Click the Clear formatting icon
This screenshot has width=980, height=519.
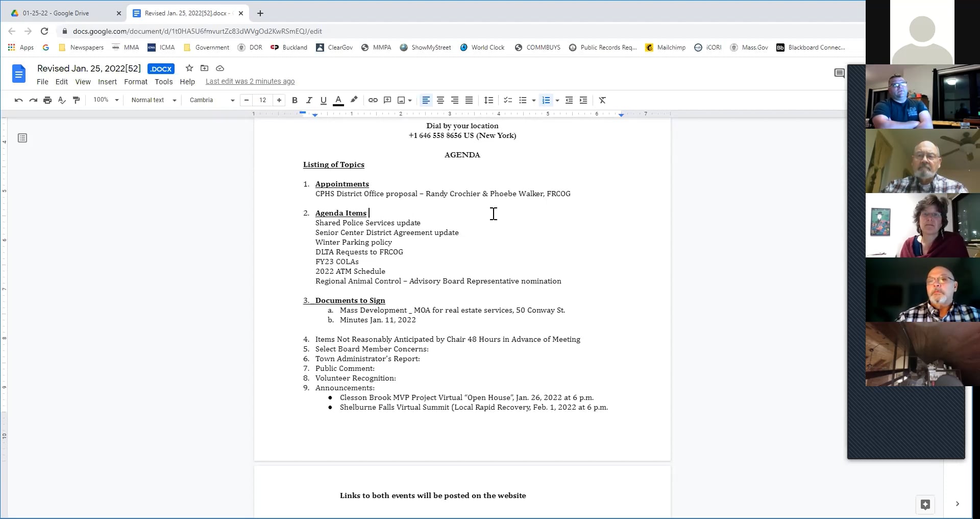tap(602, 100)
